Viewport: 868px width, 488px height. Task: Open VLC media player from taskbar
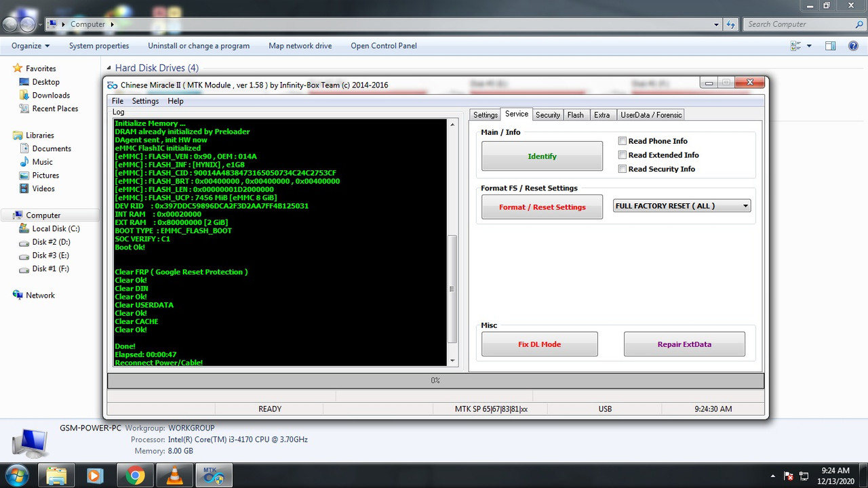pyautogui.click(x=174, y=476)
